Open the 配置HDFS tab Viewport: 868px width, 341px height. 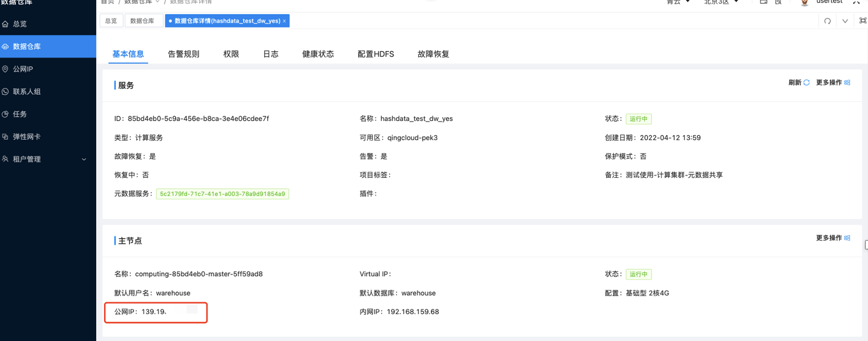coord(376,53)
